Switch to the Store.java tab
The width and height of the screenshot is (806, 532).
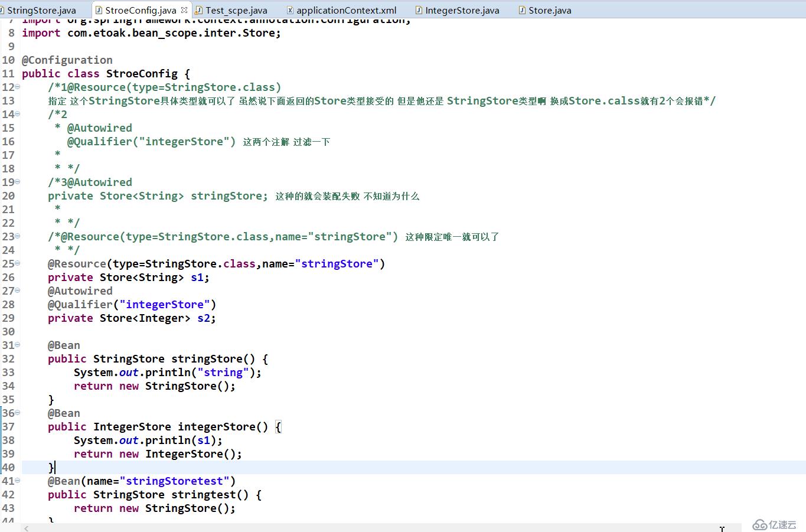pos(550,10)
